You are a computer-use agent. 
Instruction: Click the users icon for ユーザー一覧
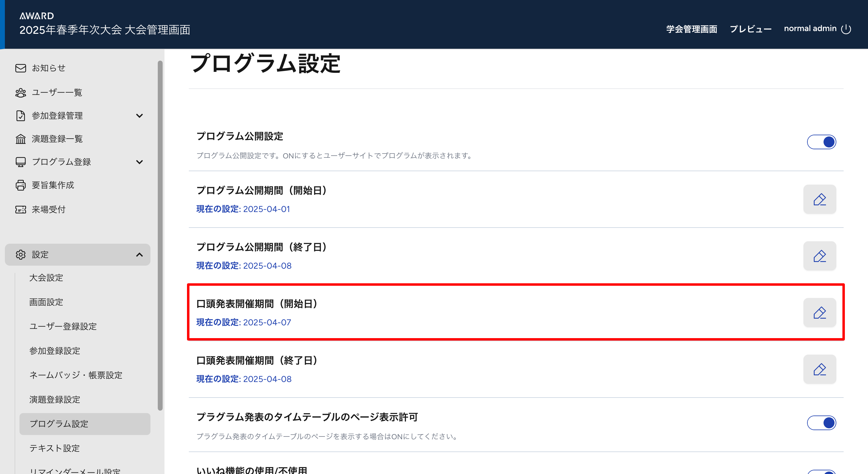point(20,93)
